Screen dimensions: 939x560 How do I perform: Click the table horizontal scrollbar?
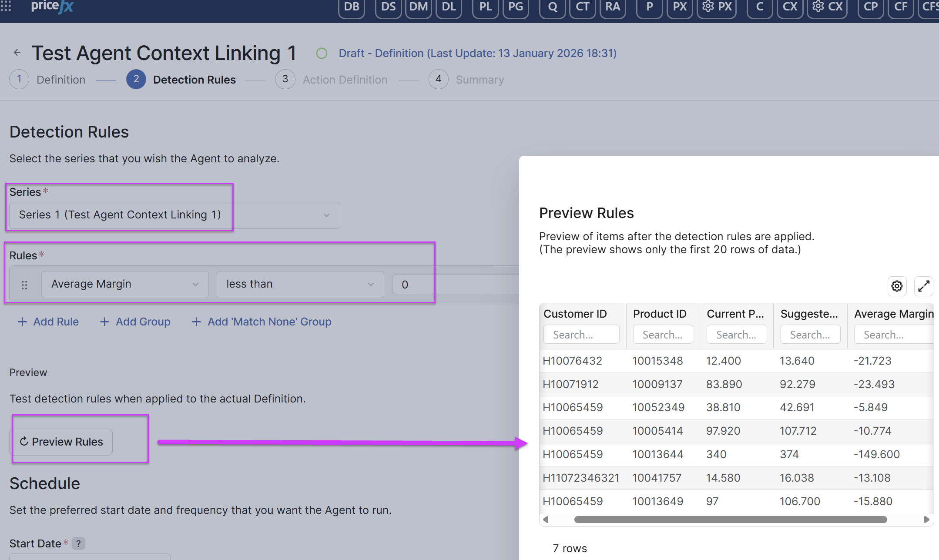(730, 520)
